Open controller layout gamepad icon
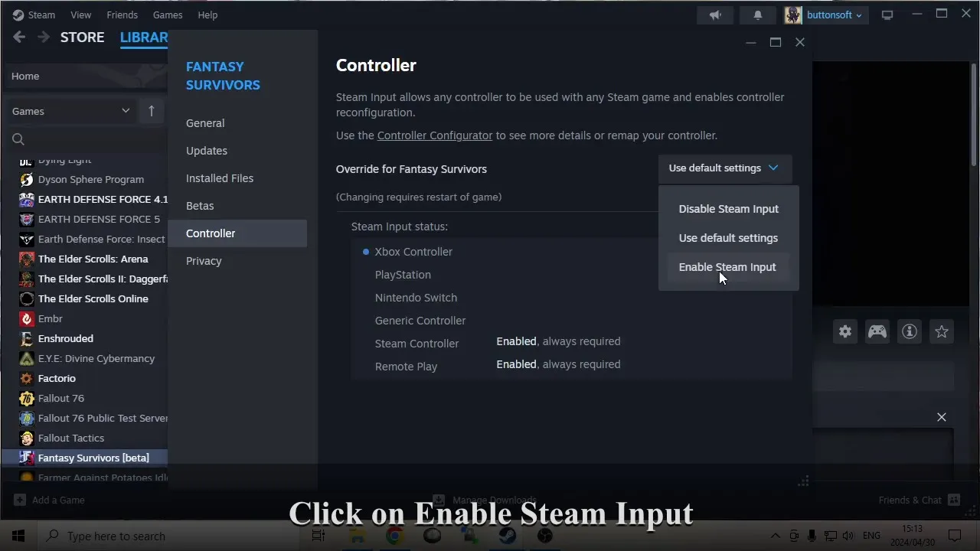The image size is (980, 551). point(877,331)
